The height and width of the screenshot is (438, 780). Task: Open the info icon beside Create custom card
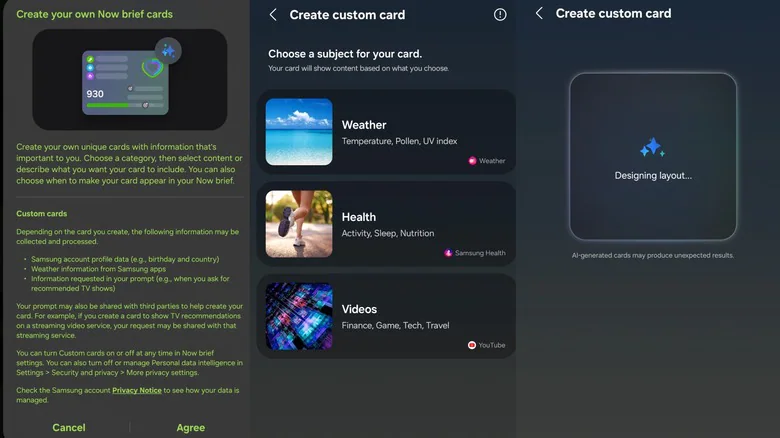[500, 15]
